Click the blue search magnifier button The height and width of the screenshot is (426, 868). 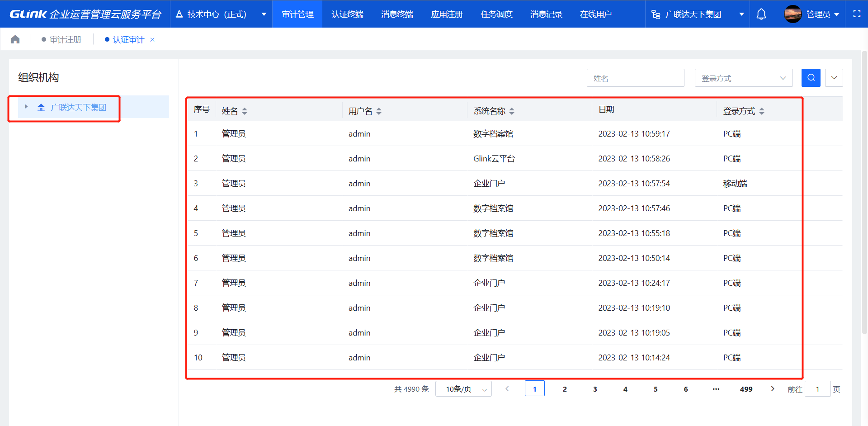(x=811, y=78)
